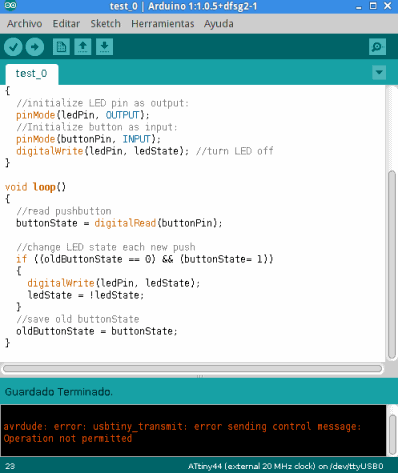Open the Herramientas menu

point(163,24)
